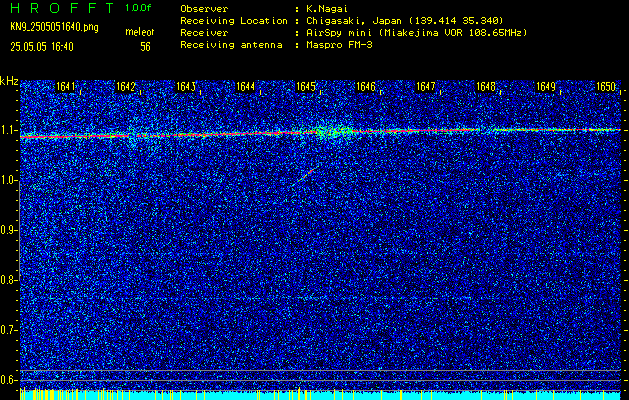Click version label 1.00f
This screenshot has width=629, height=400.
(138, 8)
